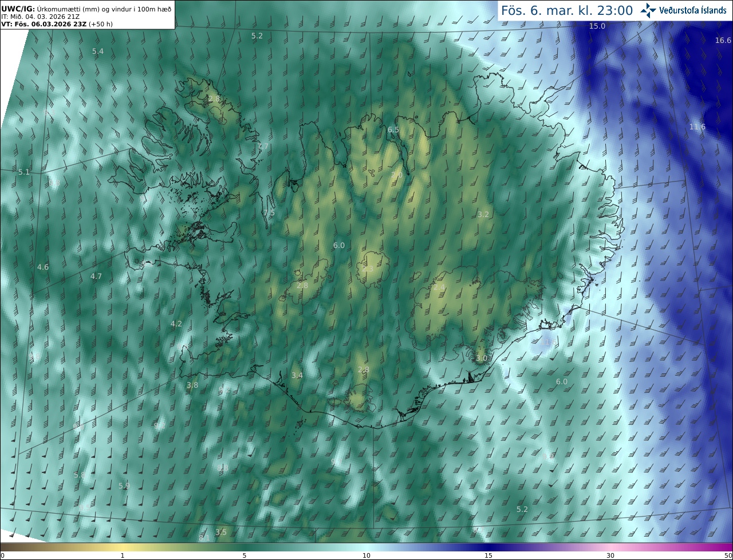Select the 'IT: Mið. 04. 03. 2026 21Z' line
Screen dimensions: 733x560
pyautogui.click(x=40, y=17)
